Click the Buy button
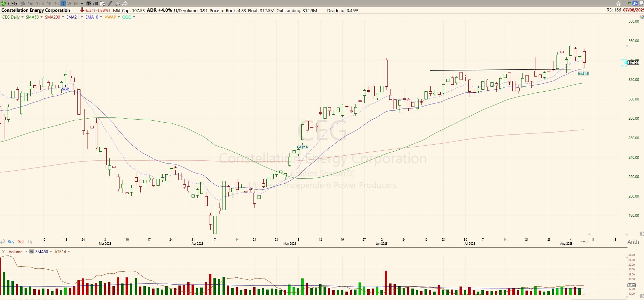 [x=11, y=242]
